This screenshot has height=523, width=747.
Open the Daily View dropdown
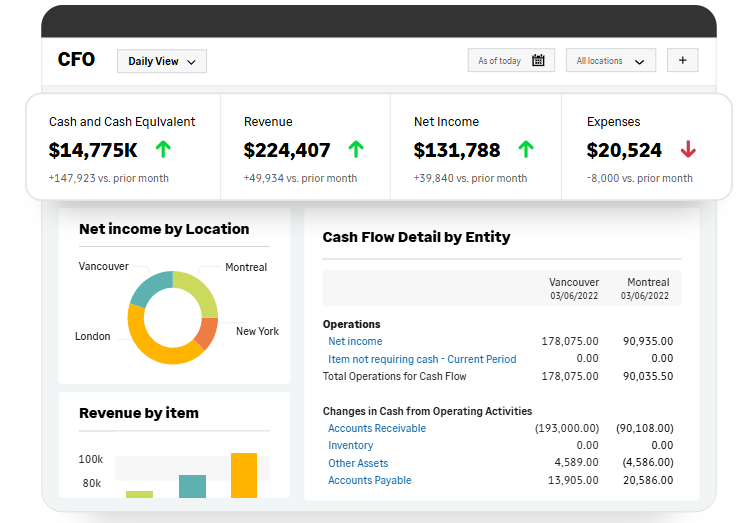[162, 61]
